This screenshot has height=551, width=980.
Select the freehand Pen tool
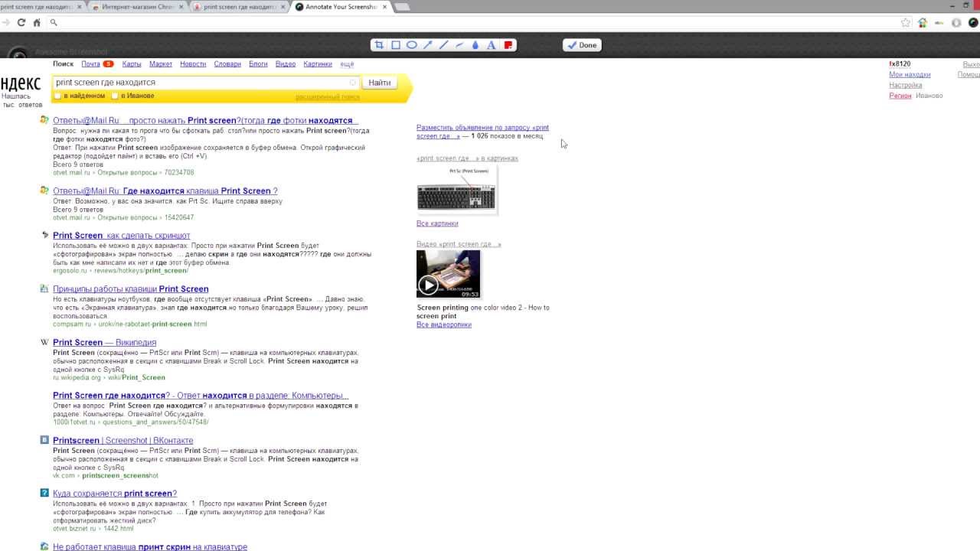459,45
